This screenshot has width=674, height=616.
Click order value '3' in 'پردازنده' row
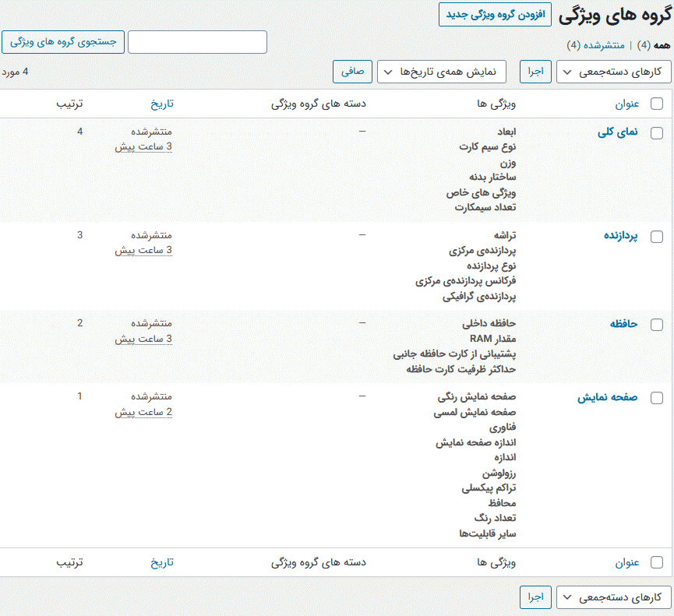(x=80, y=235)
